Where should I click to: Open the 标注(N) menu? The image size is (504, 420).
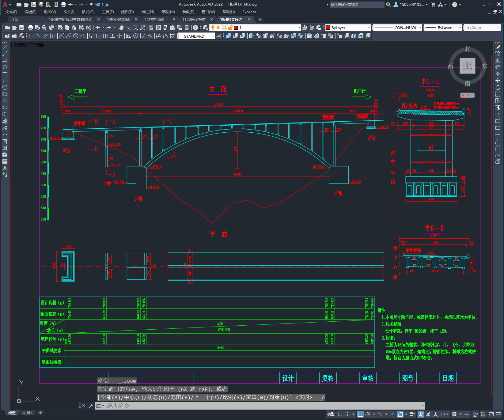pyautogui.click(x=147, y=12)
